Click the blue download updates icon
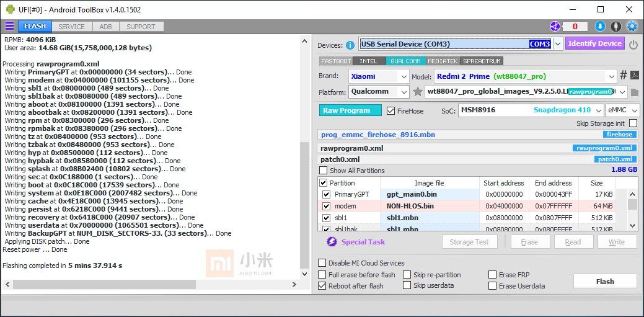Image resolution: width=644 pixels, height=317 pixels. tap(600, 26)
